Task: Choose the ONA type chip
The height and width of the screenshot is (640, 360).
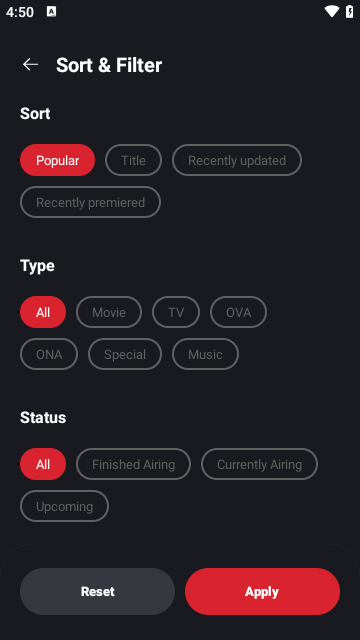Action: pos(49,354)
